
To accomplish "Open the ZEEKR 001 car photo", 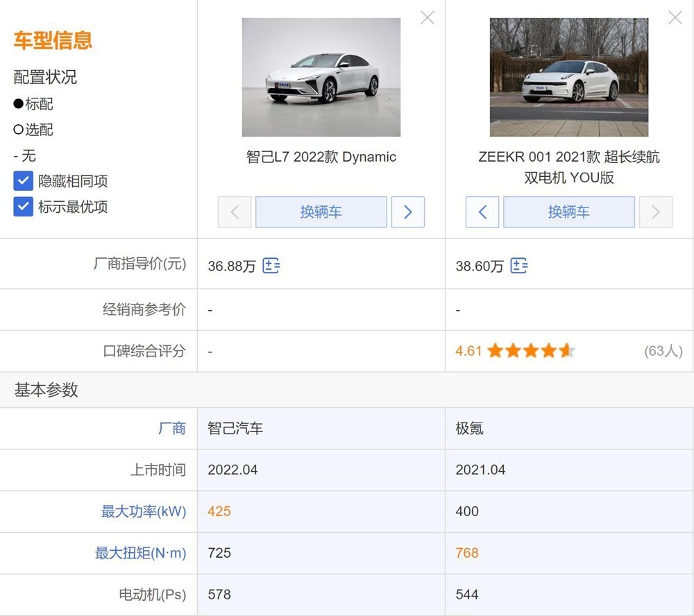I will tap(569, 77).
